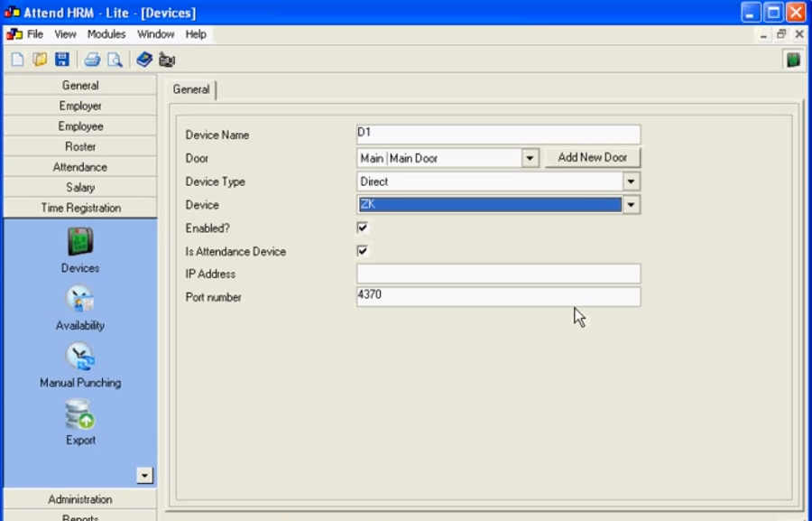This screenshot has width=812, height=521.
Task: Click the Attend HRM icon in menu bar
Action: (x=14, y=34)
